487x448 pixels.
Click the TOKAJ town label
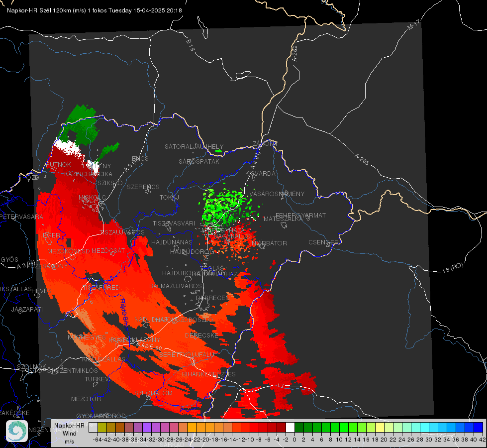tap(169, 198)
